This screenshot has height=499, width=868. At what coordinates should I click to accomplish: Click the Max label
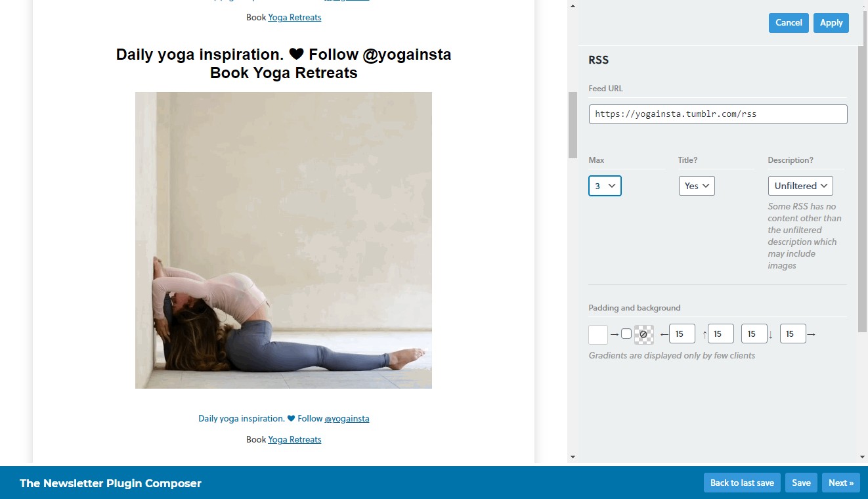tap(596, 160)
